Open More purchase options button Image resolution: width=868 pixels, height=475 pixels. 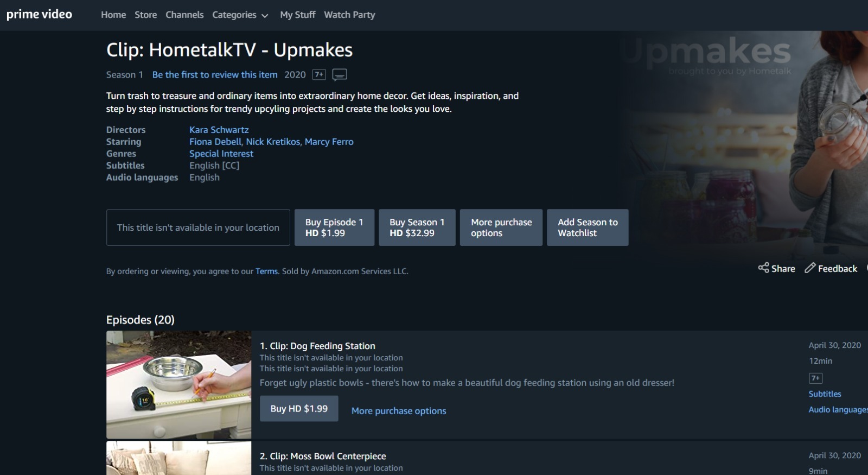[501, 227]
